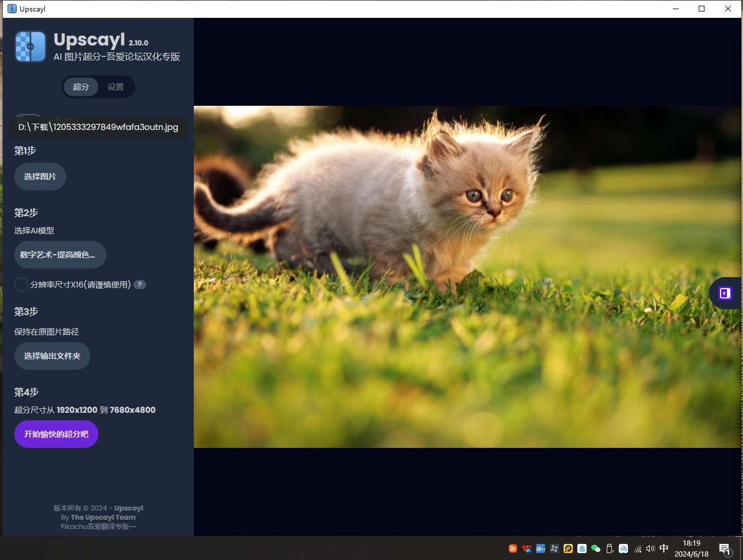Click the 选择输出文件夹 button
Screen dimensions: 743x560
52,356
